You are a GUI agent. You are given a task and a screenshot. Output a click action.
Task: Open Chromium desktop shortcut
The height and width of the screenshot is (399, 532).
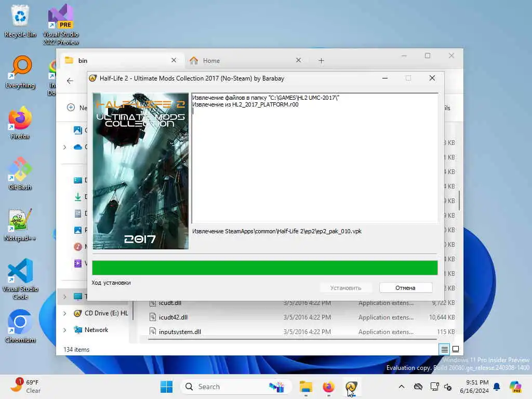[x=20, y=326]
